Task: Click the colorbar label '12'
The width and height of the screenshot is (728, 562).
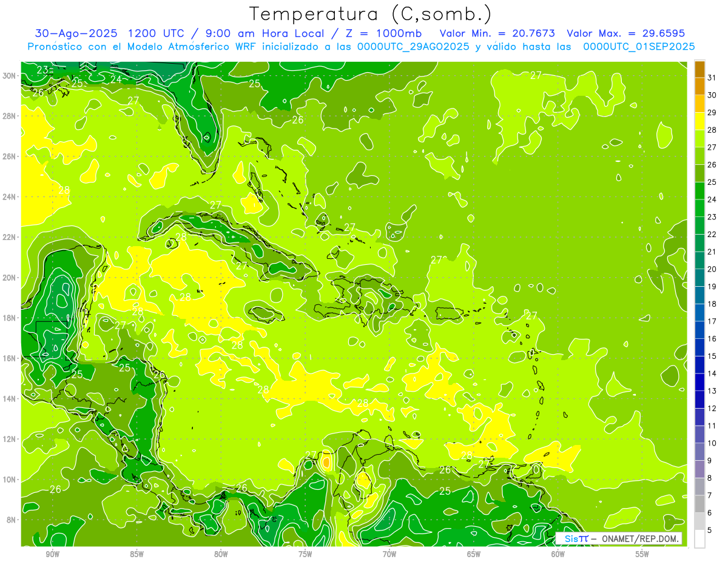Action: tap(712, 408)
